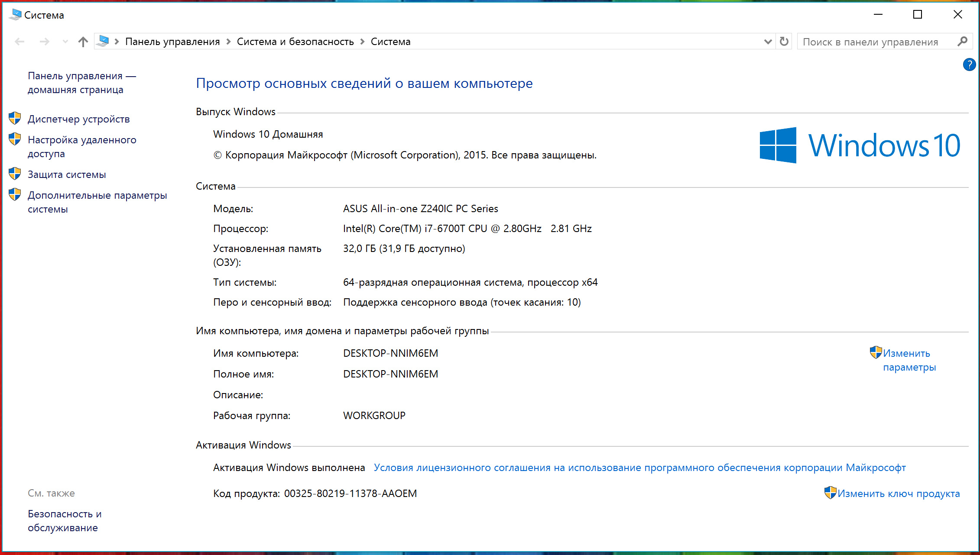Image resolution: width=980 pixels, height=555 pixels.
Task: Expand the address bar history dropdown
Action: 768,42
